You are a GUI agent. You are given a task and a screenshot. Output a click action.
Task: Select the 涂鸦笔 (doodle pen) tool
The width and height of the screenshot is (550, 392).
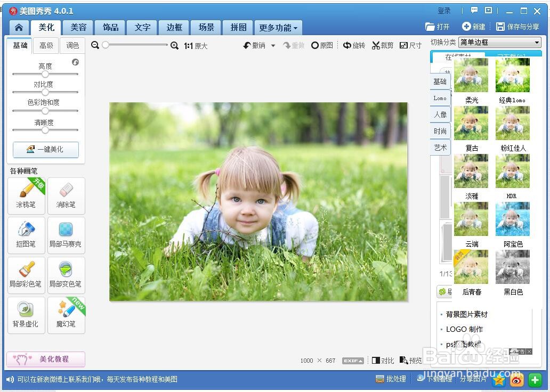point(26,195)
